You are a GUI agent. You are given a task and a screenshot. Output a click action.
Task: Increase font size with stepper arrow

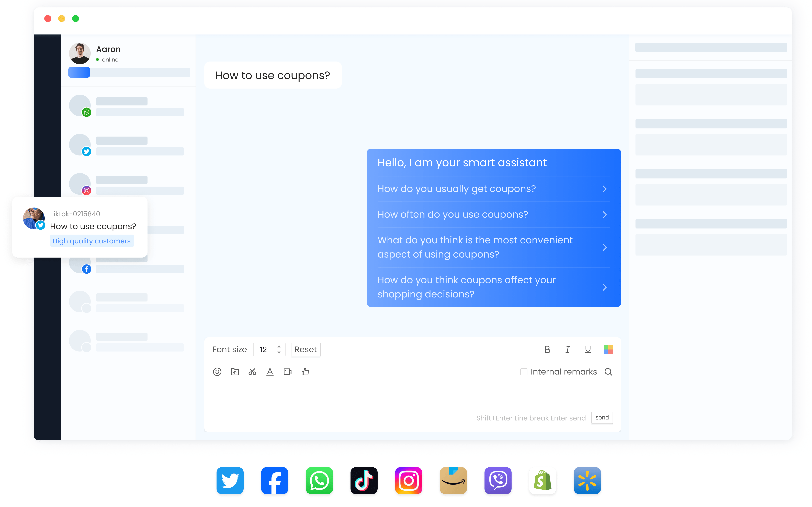(279, 346)
